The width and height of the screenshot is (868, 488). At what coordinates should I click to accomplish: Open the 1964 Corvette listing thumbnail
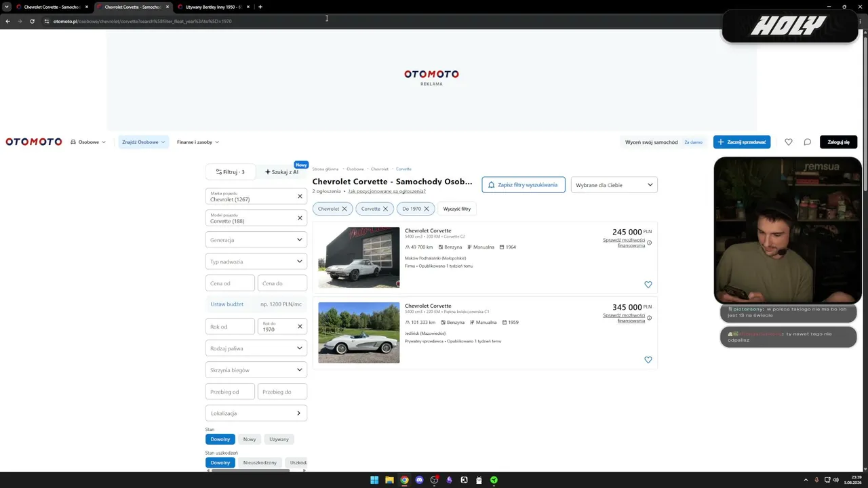[359, 258]
